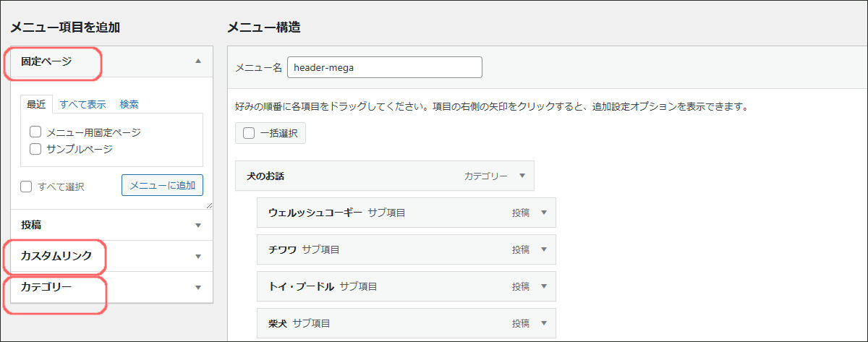Open 犬のお話 menu item settings arrow
This screenshot has width=868, height=342.
click(521, 176)
